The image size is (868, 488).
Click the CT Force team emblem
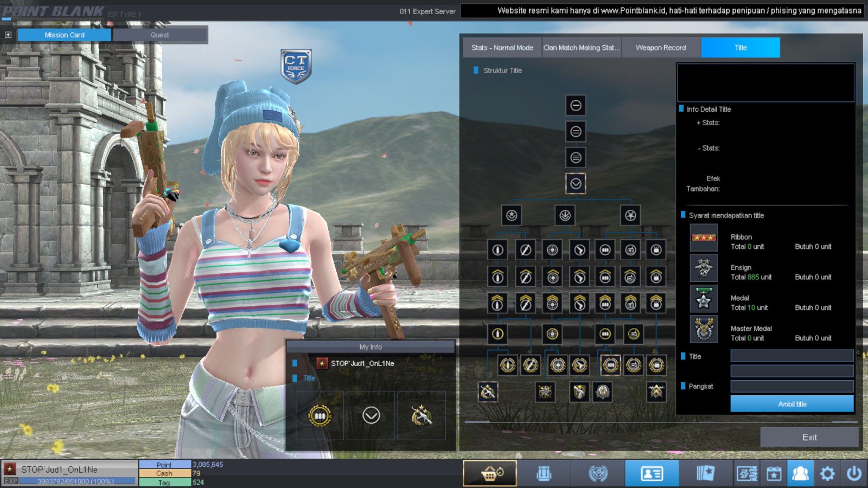click(296, 66)
